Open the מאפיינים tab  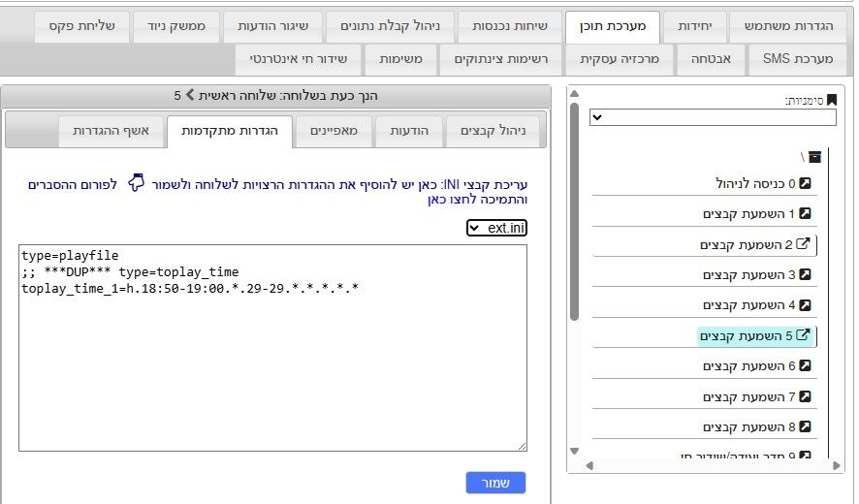pyautogui.click(x=334, y=131)
